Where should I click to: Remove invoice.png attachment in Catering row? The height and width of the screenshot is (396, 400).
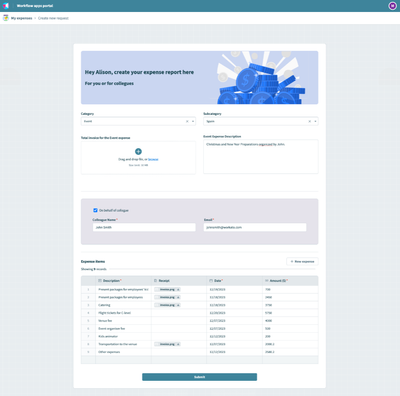point(178,305)
